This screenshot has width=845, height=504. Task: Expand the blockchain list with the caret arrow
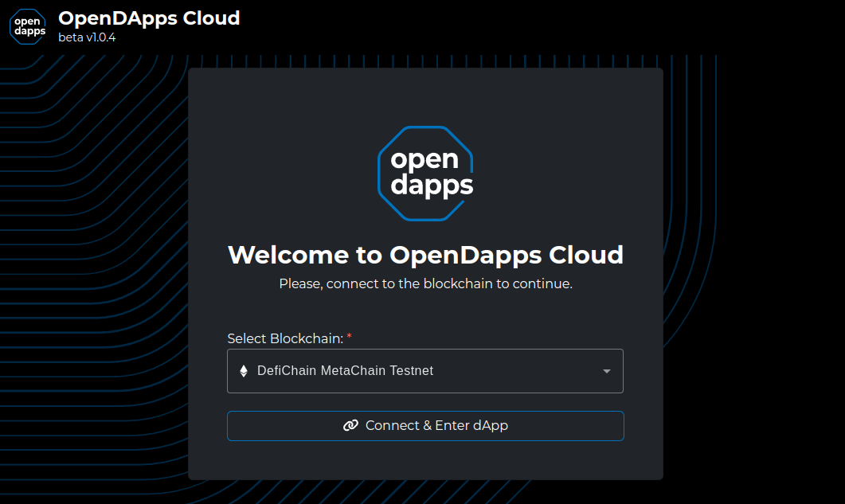(x=607, y=371)
